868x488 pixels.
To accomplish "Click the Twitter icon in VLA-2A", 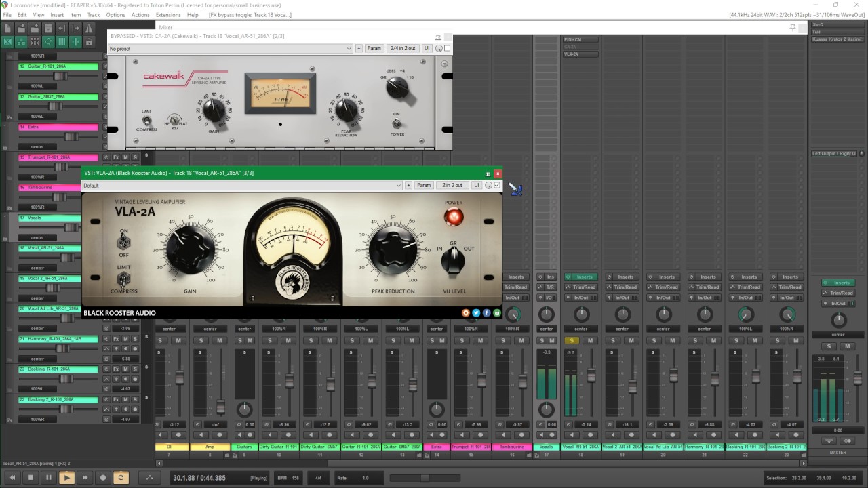I will coord(476,313).
